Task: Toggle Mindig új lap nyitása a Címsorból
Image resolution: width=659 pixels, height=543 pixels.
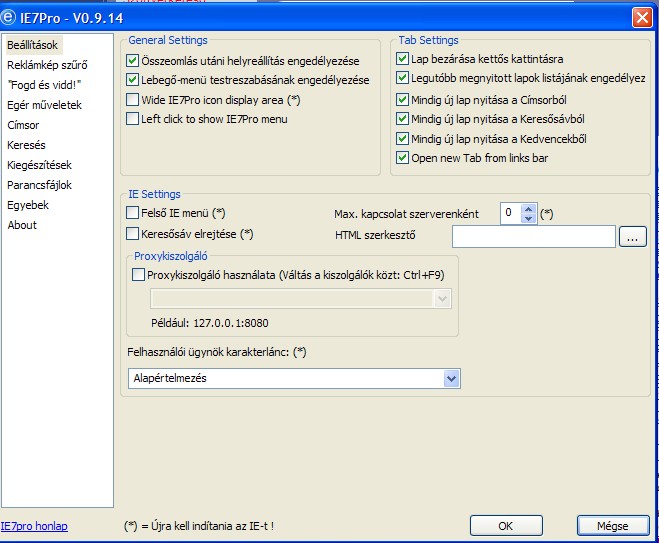Action: pyautogui.click(x=403, y=100)
